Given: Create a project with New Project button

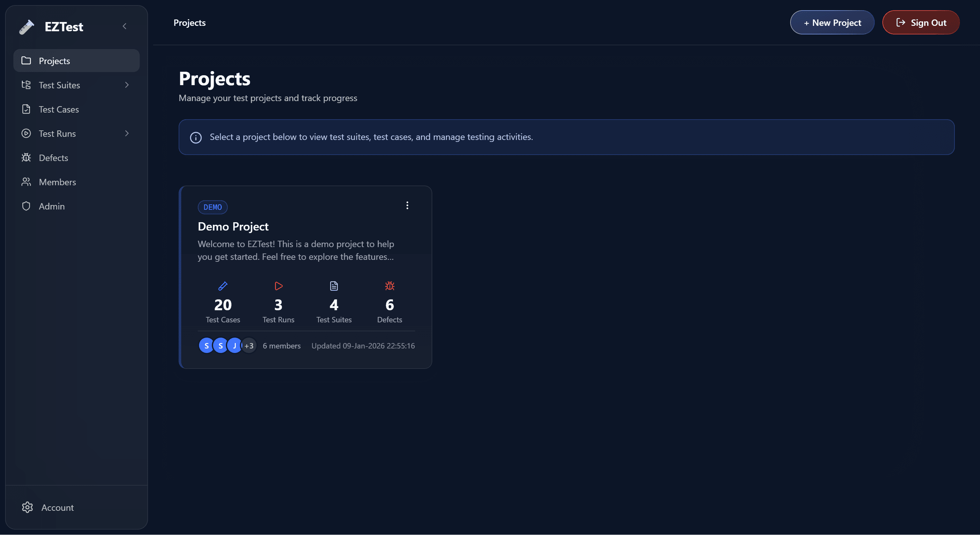Looking at the screenshot, I should pyautogui.click(x=832, y=23).
